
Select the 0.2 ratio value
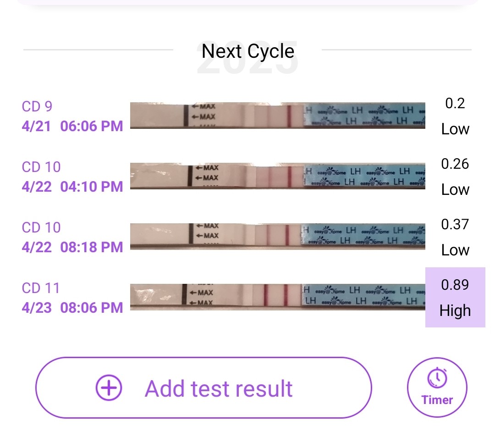coord(455,103)
